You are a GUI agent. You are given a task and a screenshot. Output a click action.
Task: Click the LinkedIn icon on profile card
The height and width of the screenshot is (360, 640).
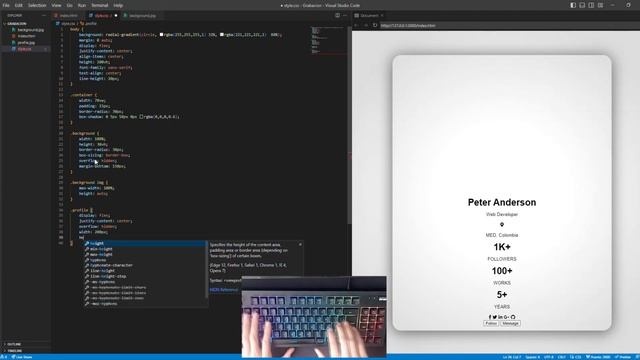click(x=500, y=317)
